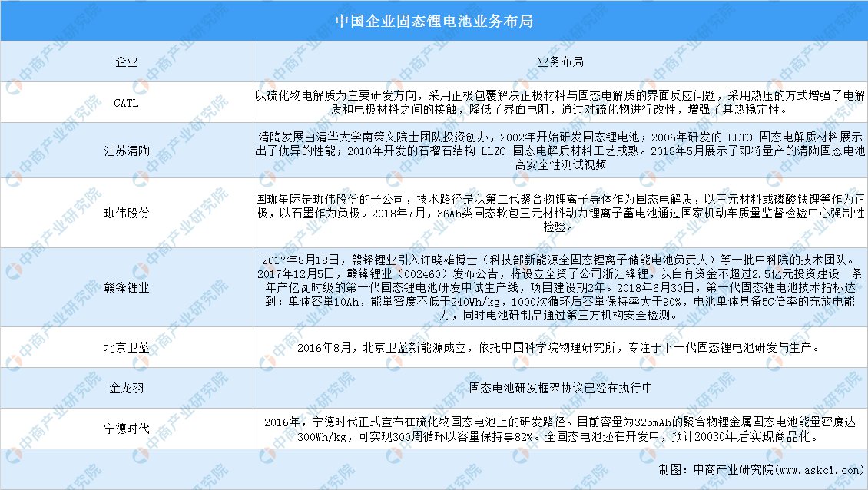The height and width of the screenshot is (490, 868).
Task: Select the "江苏清陶" company cell
Action: click(x=127, y=151)
